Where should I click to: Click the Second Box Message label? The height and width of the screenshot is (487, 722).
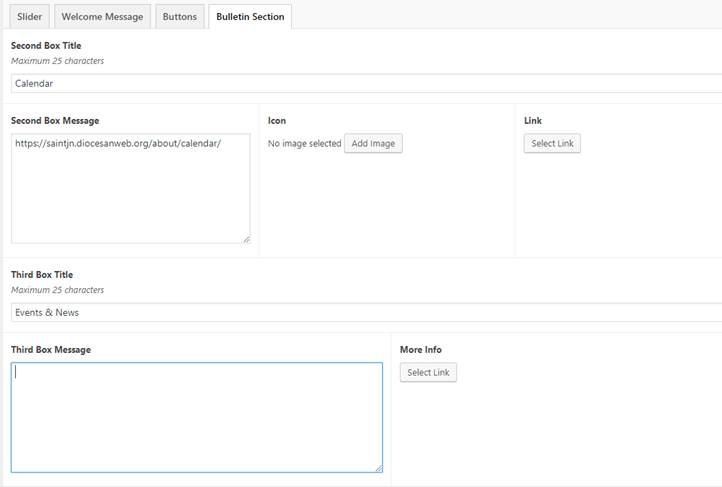tap(55, 121)
